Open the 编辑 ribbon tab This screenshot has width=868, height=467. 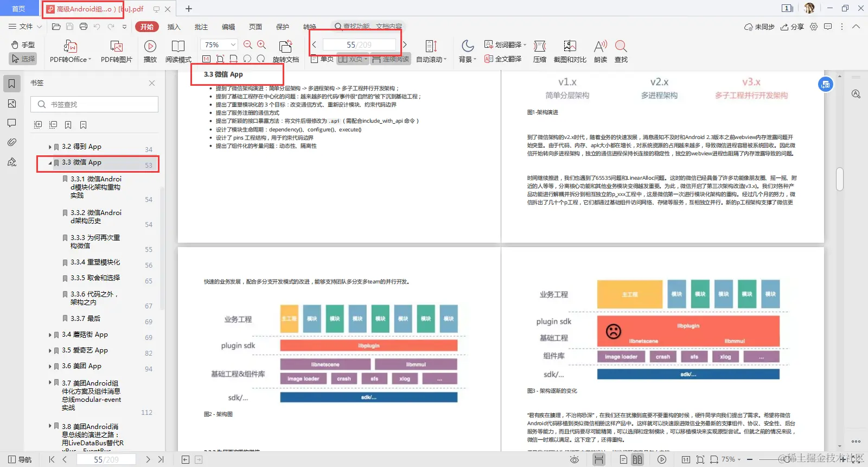[x=228, y=27]
